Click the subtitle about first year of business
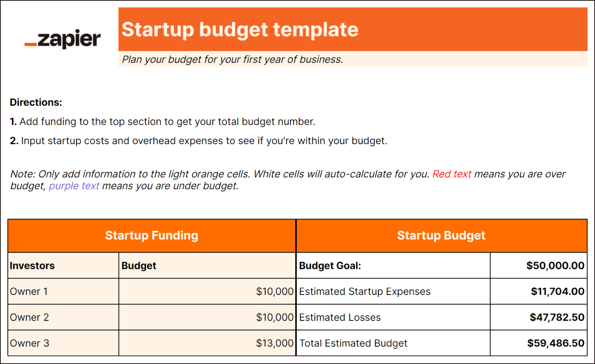 click(232, 59)
